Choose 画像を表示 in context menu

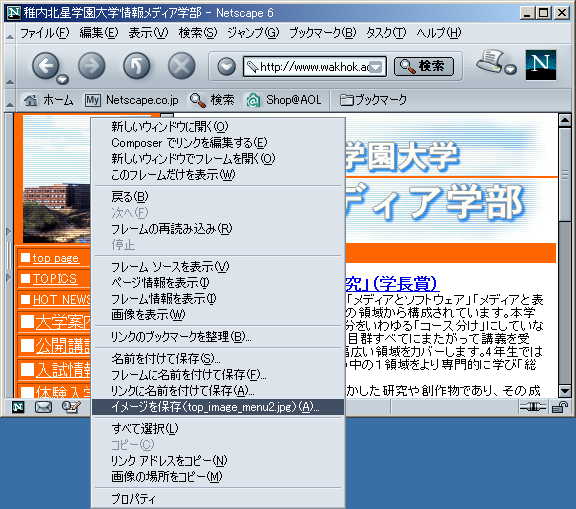(218, 315)
